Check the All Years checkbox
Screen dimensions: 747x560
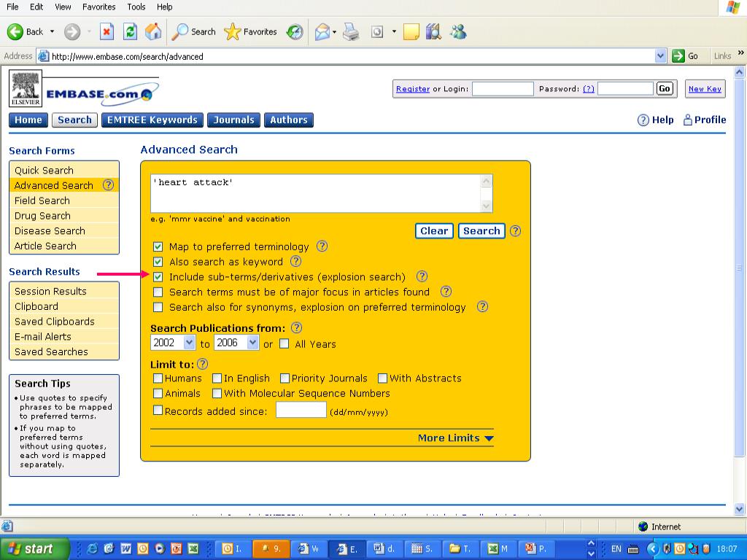[284, 344]
